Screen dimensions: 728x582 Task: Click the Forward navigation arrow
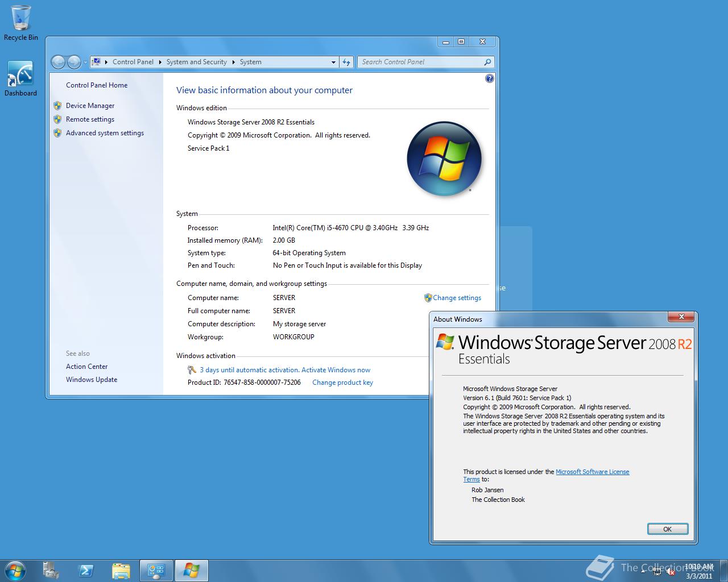[x=74, y=62]
